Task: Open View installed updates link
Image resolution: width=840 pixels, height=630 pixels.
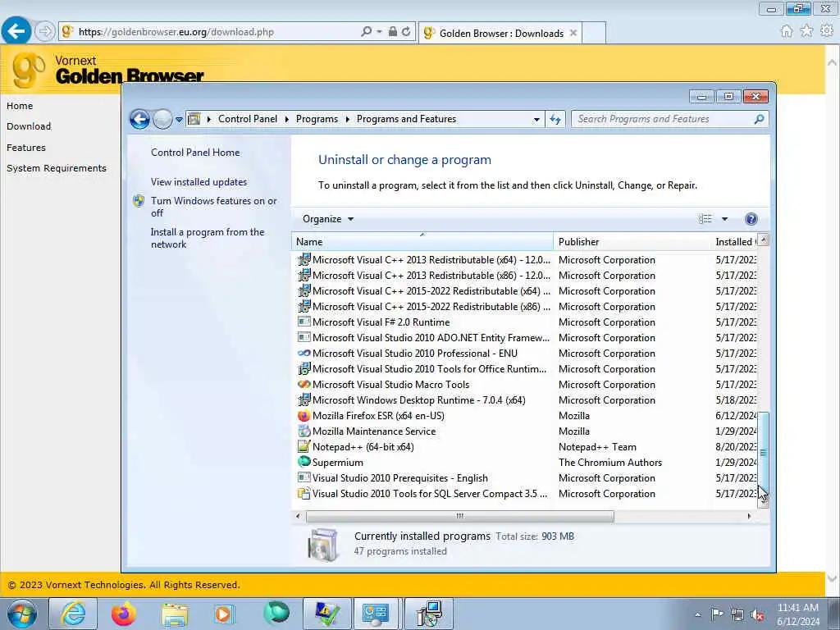Action: click(x=199, y=182)
